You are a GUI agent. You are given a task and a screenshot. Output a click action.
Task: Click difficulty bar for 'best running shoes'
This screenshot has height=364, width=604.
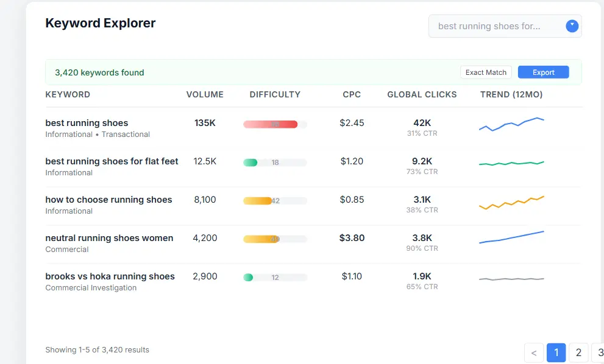(x=275, y=124)
